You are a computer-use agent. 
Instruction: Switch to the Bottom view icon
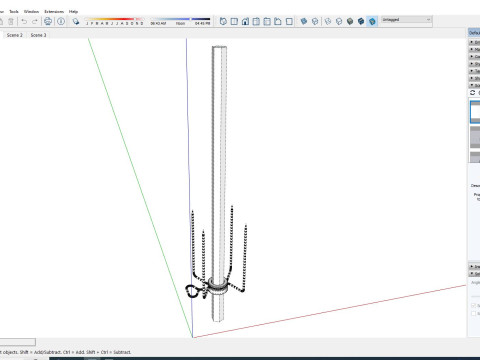click(x=289, y=22)
